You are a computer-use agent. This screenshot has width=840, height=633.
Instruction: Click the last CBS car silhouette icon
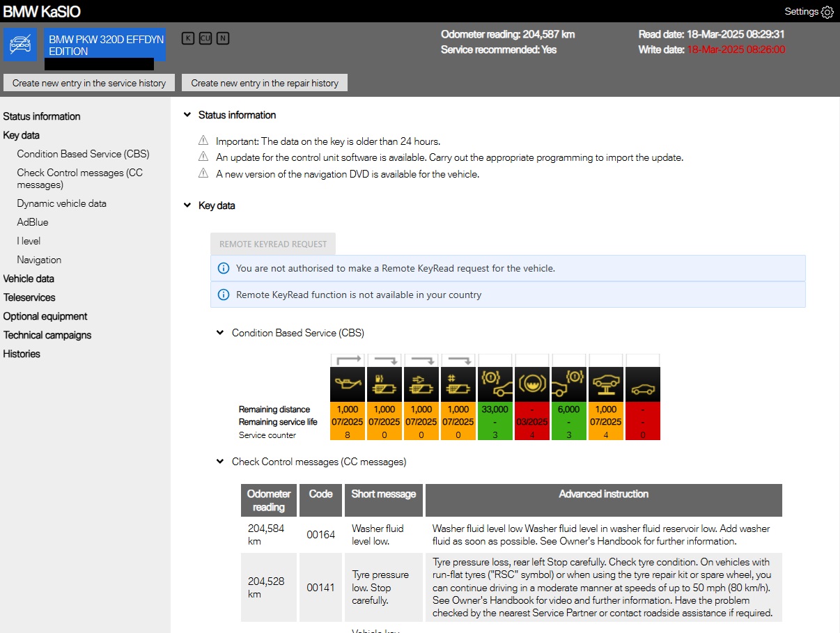point(643,384)
